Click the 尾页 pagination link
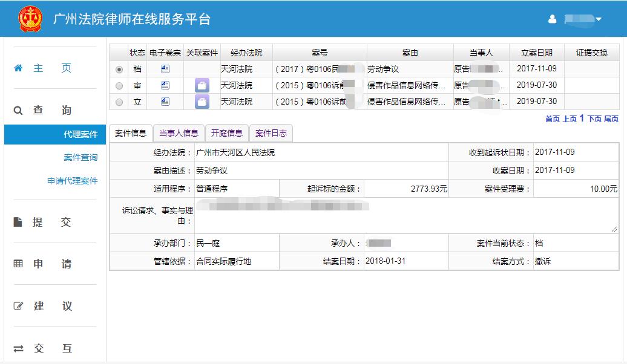The image size is (627, 364). [x=611, y=119]
